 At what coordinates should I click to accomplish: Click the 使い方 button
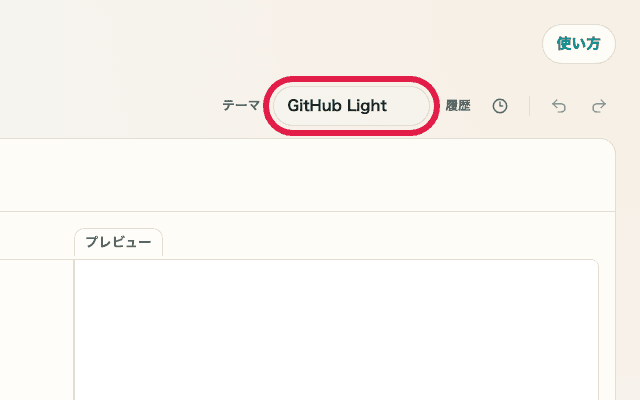pos(578,44)
